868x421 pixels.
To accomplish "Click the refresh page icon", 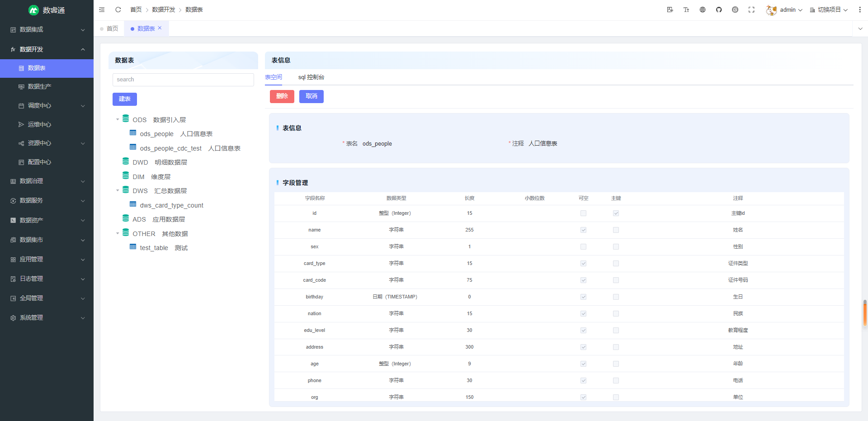I will coord(118,9).
